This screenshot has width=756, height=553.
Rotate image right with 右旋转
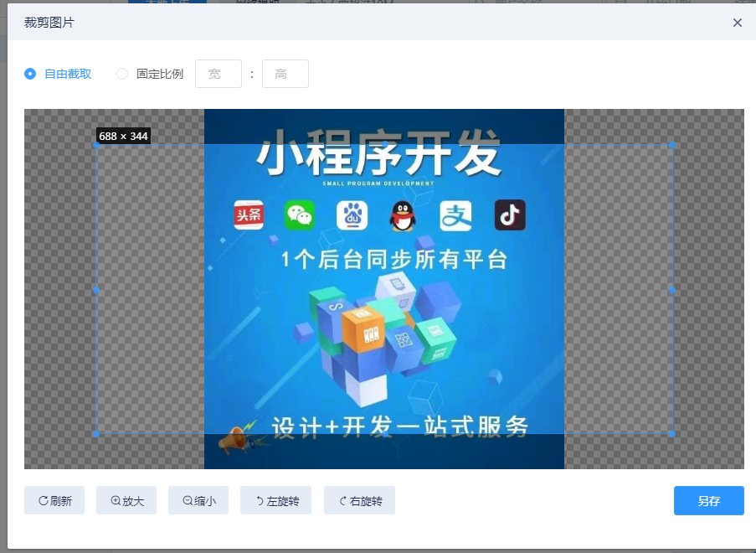(360, 500)
